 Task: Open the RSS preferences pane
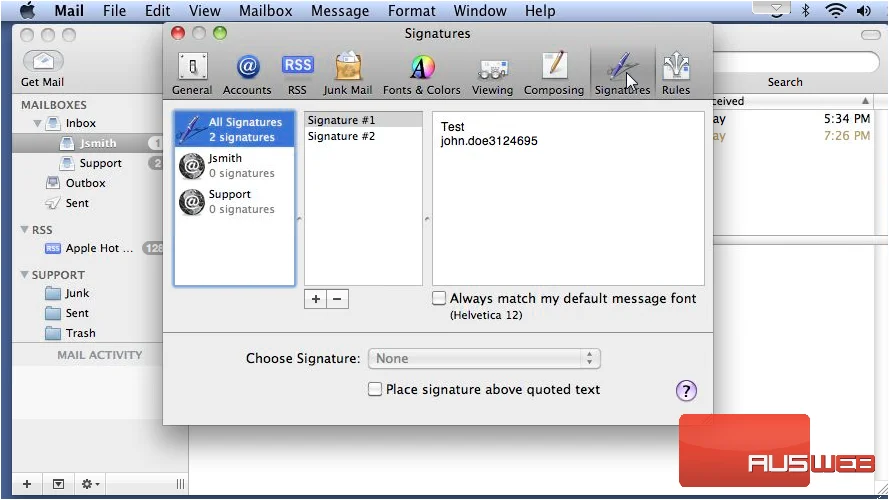pyautogui.click(x=297, y=74)
